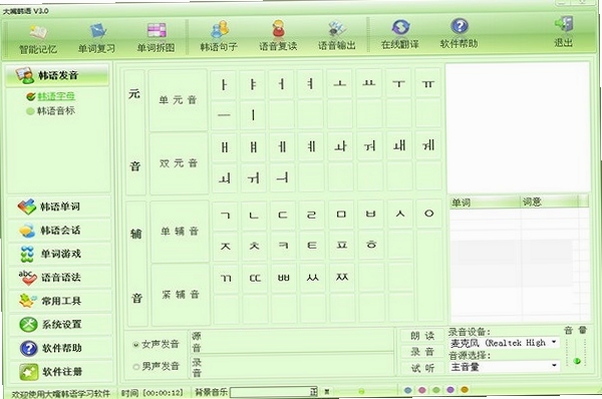Click the 单元音 single vowel category cell

(x=178, y=100)
